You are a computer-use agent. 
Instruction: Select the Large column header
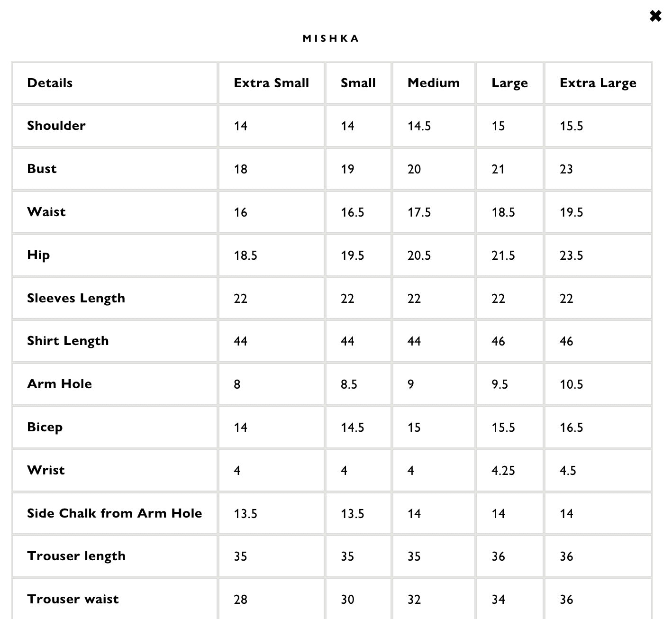509,83
